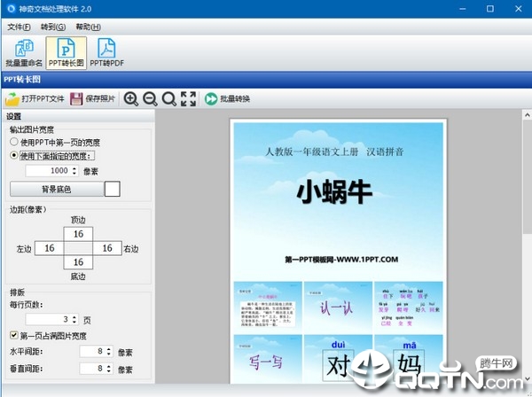Minimize the 神奇文档处理软件 window
The image size is (532, 397).
463,9
